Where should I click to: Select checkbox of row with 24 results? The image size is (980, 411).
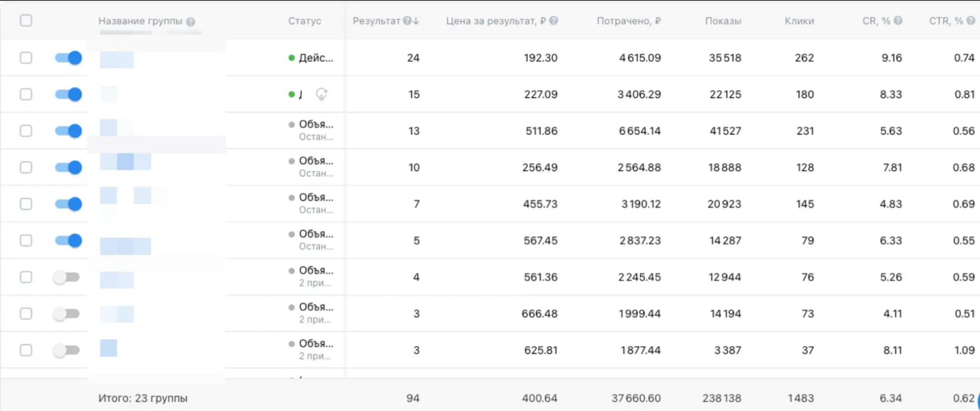point(26,58)
